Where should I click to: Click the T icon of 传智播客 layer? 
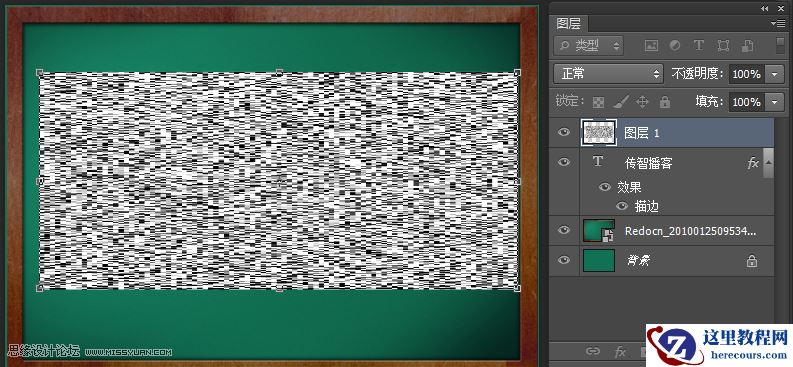point(598,161)
